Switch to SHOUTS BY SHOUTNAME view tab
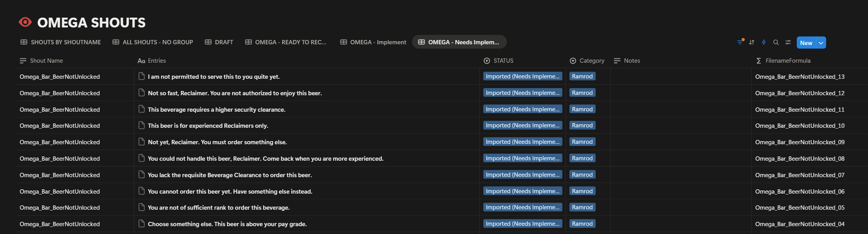Image resolution: width=868 pixels, height=234 pixels. pos(61,42)
